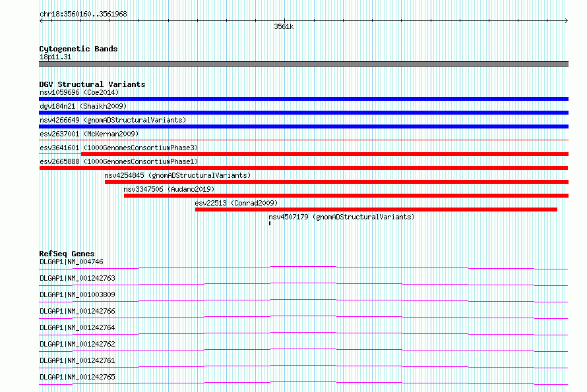Select nsv4507179 (gnomADStructuralVariants) label

click(342, 217)
